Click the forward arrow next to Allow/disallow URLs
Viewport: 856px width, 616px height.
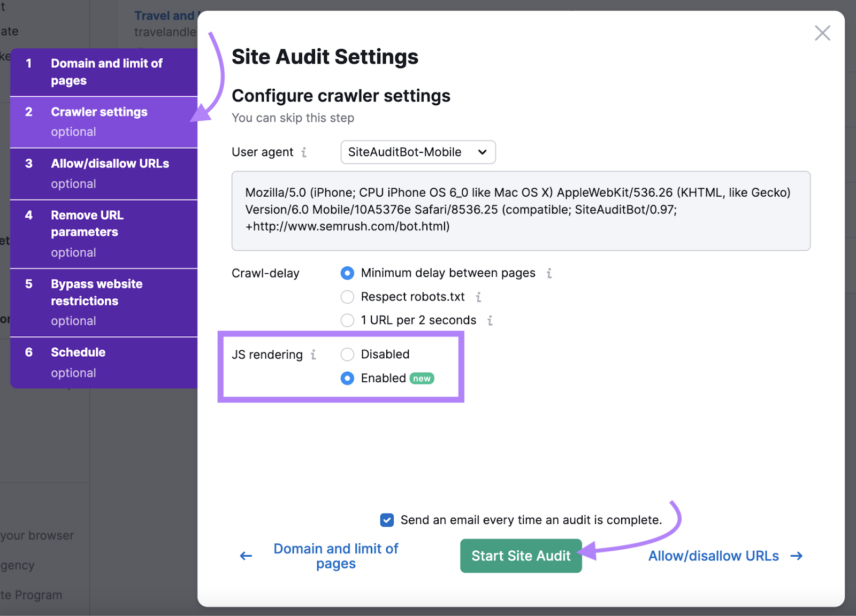coord(797,556)
